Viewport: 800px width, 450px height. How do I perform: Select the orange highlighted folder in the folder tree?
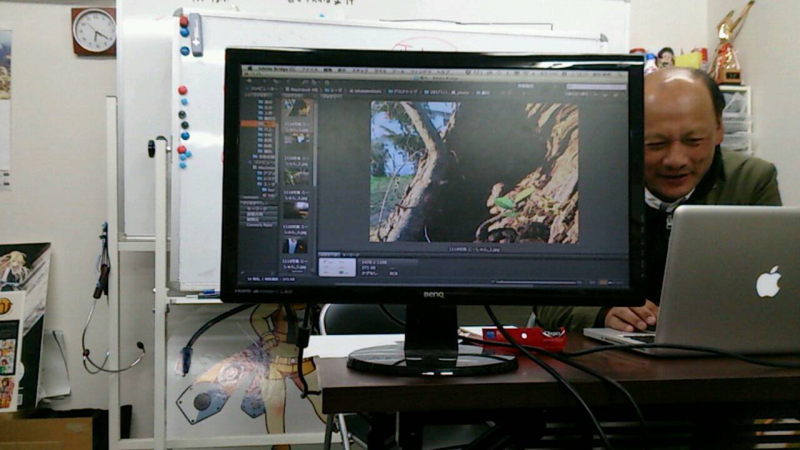pos(259,124)
